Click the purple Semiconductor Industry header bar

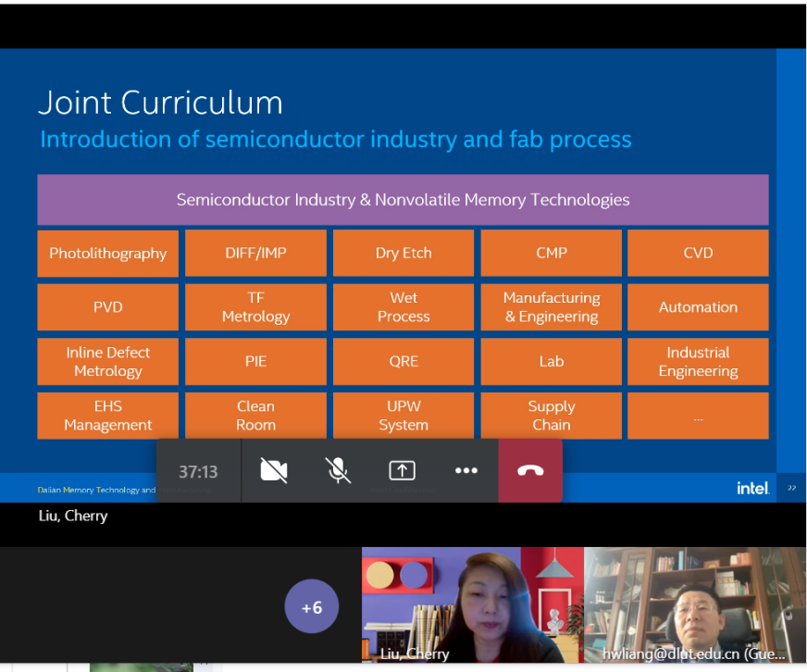403,200
